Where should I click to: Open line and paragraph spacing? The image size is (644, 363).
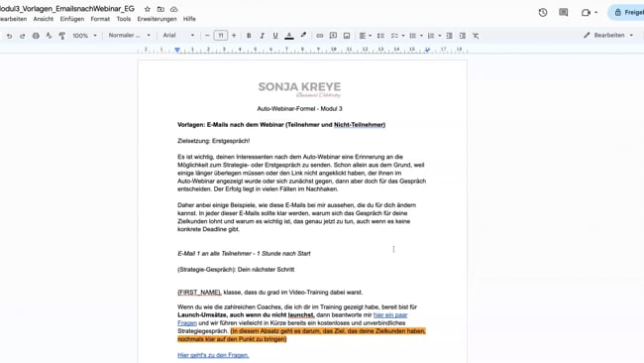click(380, 36)
